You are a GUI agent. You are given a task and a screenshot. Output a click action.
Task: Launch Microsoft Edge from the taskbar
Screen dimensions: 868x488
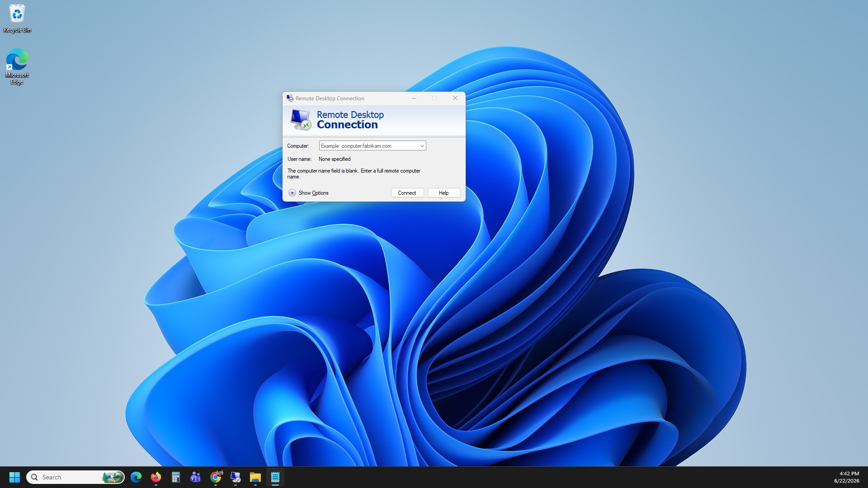(136, 477)
